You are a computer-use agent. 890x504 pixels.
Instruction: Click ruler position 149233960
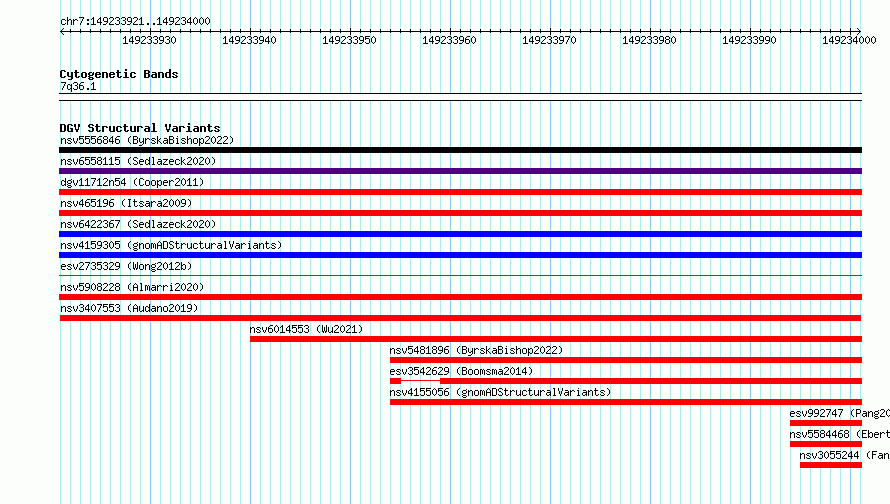point(449,40)
